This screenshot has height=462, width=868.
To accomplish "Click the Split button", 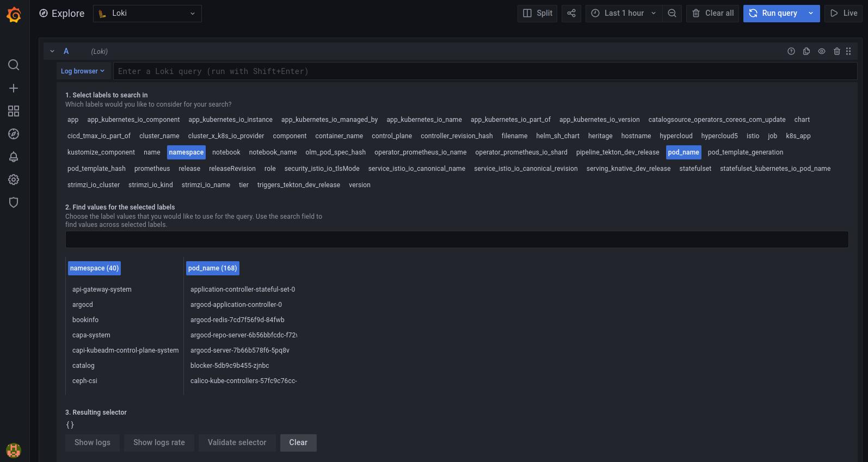I will [x=538, y=13].
